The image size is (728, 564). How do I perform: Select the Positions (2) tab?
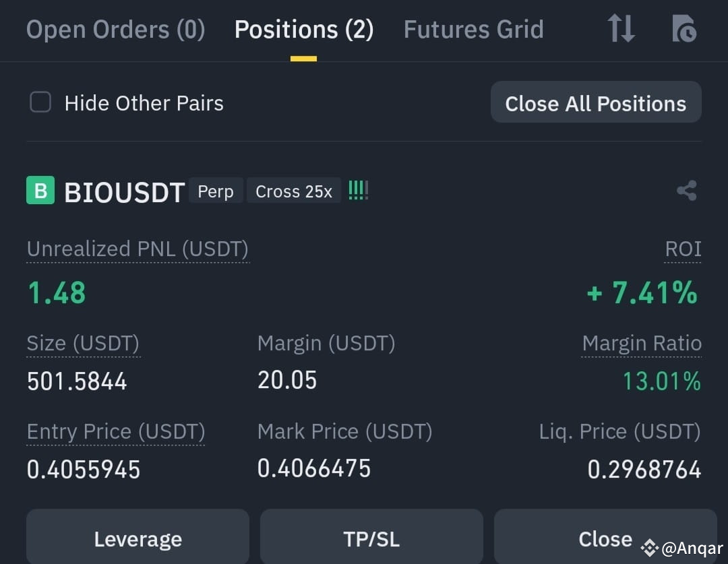coord(303,30)
